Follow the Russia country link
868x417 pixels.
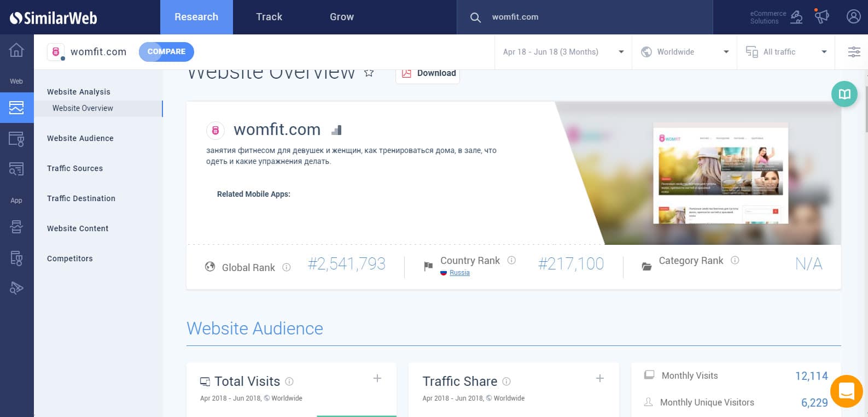click(459, 273)
